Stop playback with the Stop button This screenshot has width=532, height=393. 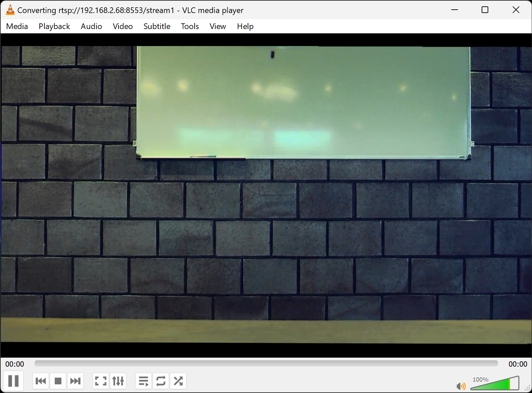tap(58, 381)
